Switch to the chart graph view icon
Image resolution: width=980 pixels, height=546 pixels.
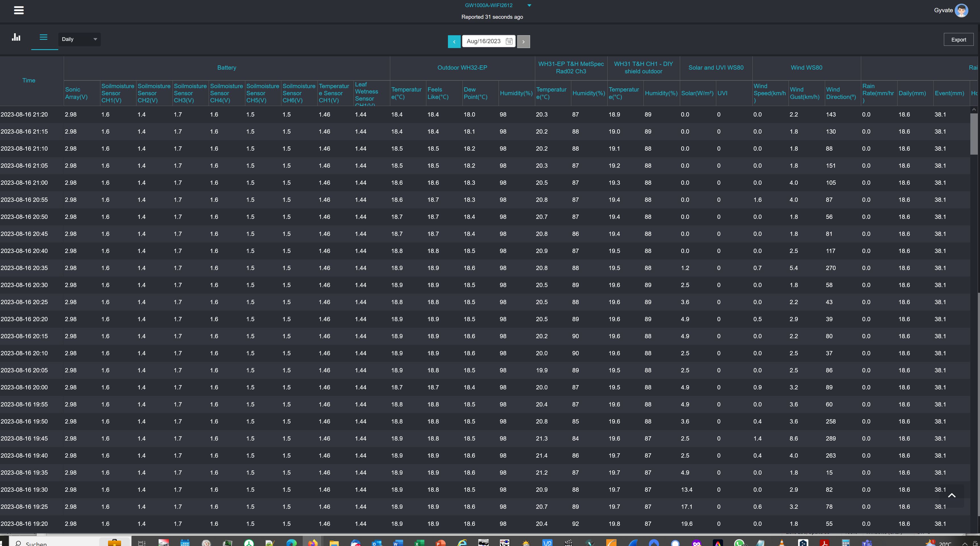click(16, 37)
